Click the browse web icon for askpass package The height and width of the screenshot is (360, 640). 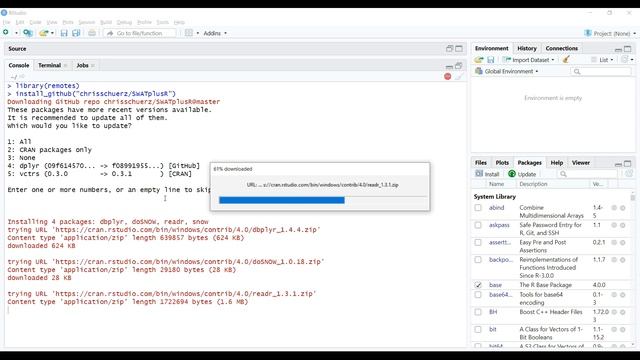[614, 225]
